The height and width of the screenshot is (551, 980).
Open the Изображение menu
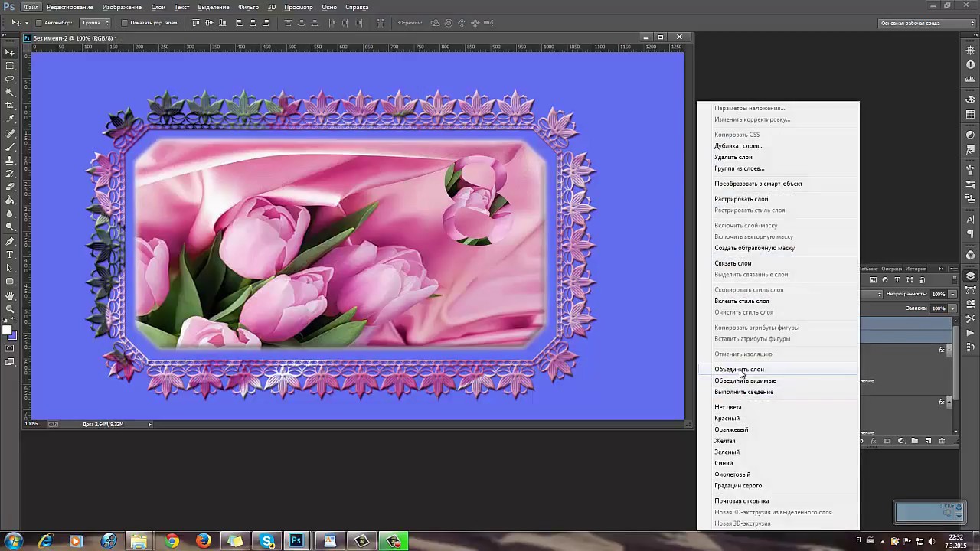(122, 7)
